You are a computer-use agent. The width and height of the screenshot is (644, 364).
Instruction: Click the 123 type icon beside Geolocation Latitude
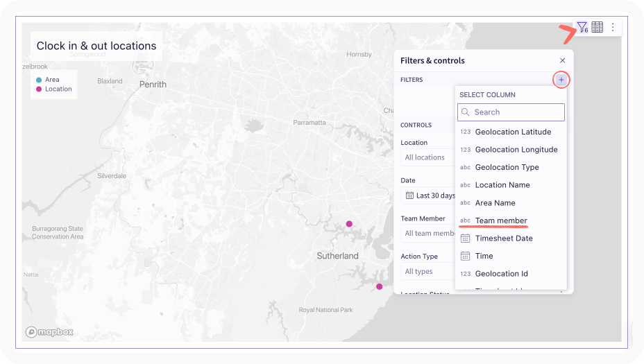[x=466, y=132]
